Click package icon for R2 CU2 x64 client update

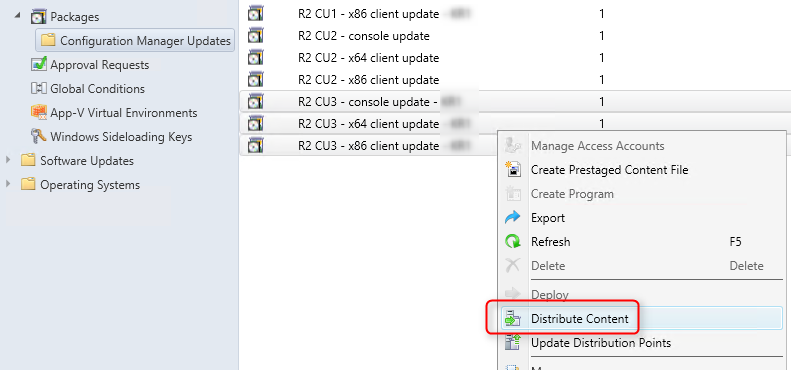[256, 58]
